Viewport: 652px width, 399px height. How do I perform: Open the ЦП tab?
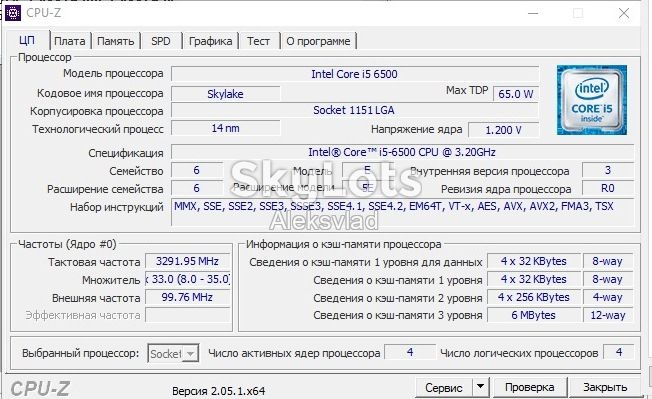tap(27, 40)
